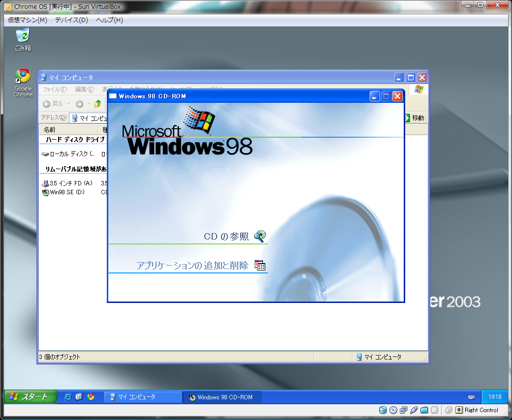The height and width of the screenshot is (420, 512).
Task: Open the forward history dropdown arrow
Action: pyautogui.click(x=89, y=104)
